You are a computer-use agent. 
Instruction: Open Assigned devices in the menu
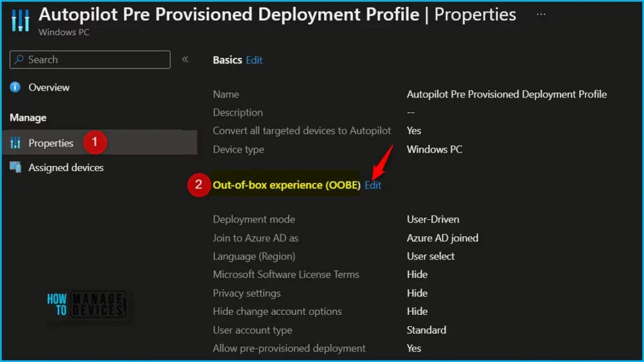[x=65, y=167]
